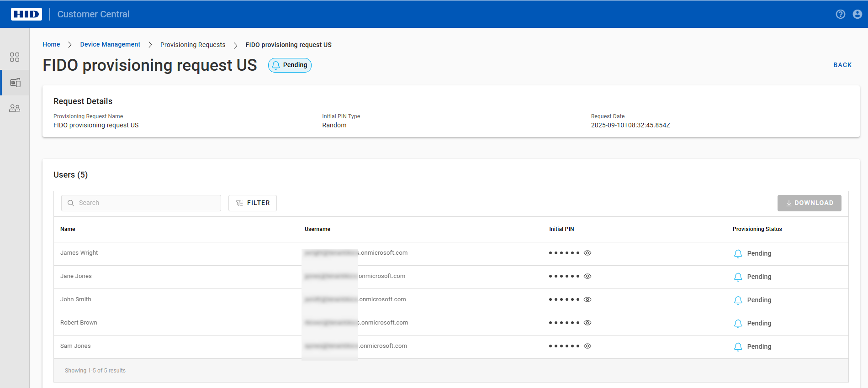Select the Device Management sidebar icon
The height and width of the screenshot is (388, 868).
click(15, 83)
